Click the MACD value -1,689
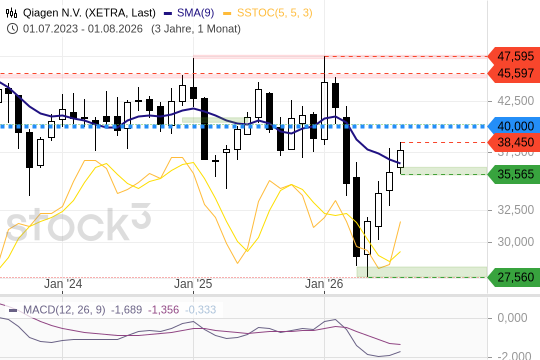 click(126, 310)
